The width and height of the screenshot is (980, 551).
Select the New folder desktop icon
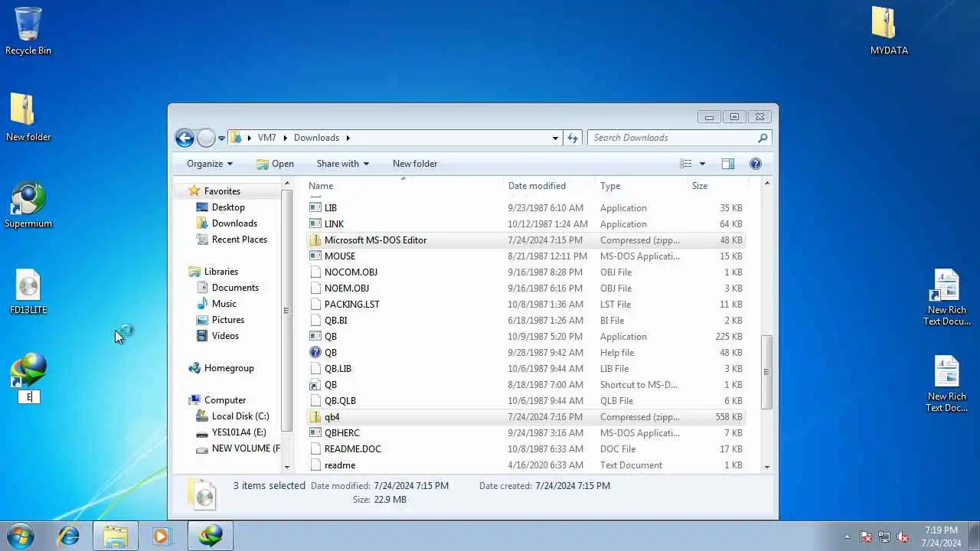28,117
